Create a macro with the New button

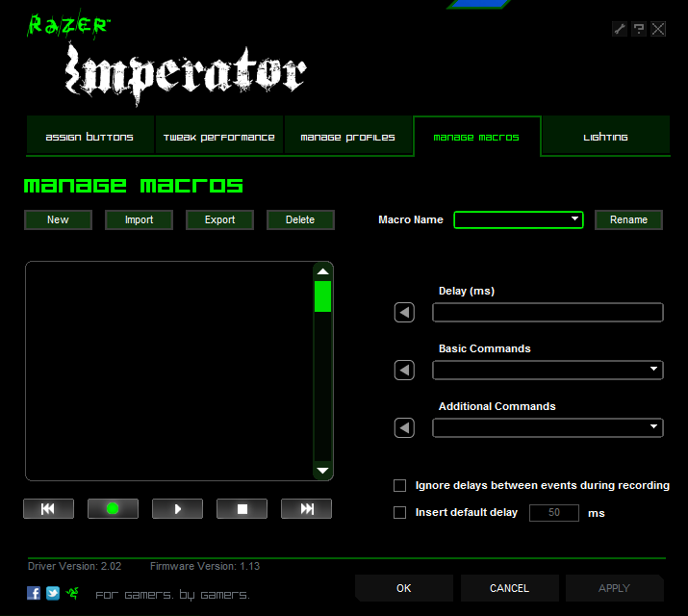point(58,219)
